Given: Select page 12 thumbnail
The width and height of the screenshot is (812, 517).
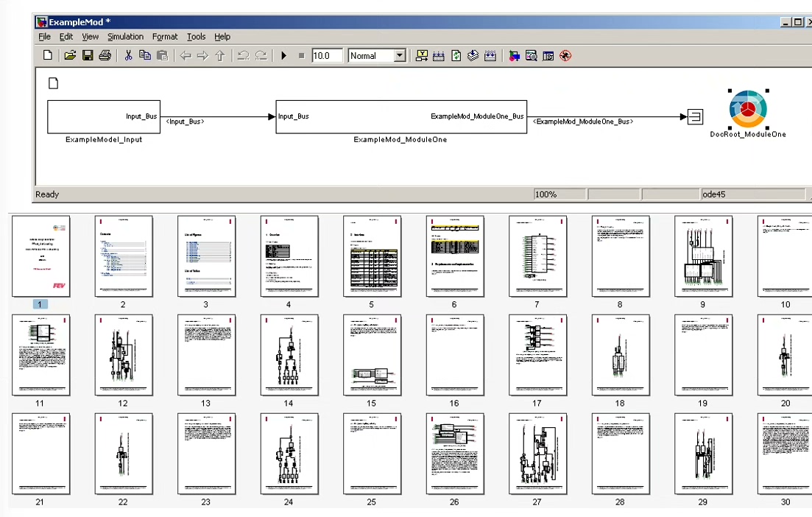Looking at the screenshot, I should pyautogui.click(x=124, y=355).
